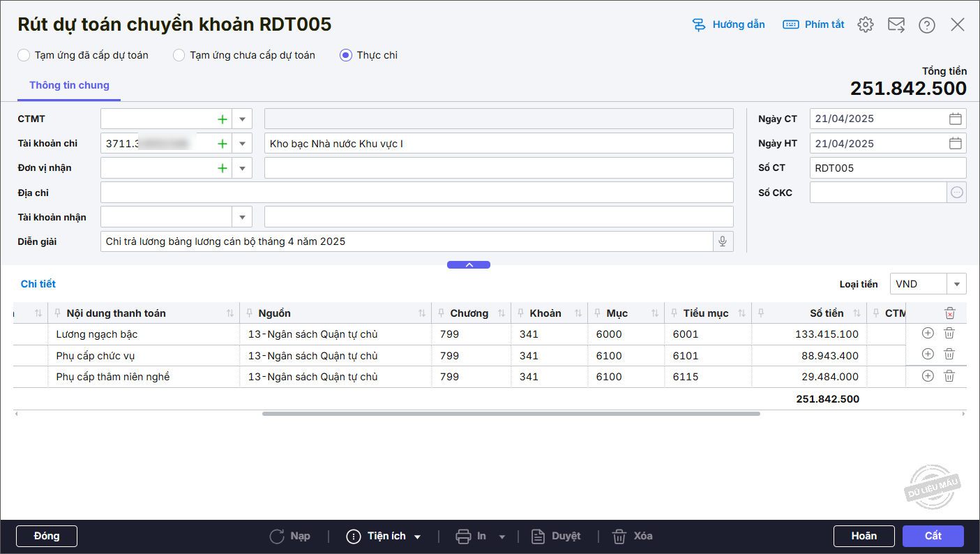Open the help question mark icon
Screen dimensions: 980x554
pyautogui.click(x=927, y=25)
